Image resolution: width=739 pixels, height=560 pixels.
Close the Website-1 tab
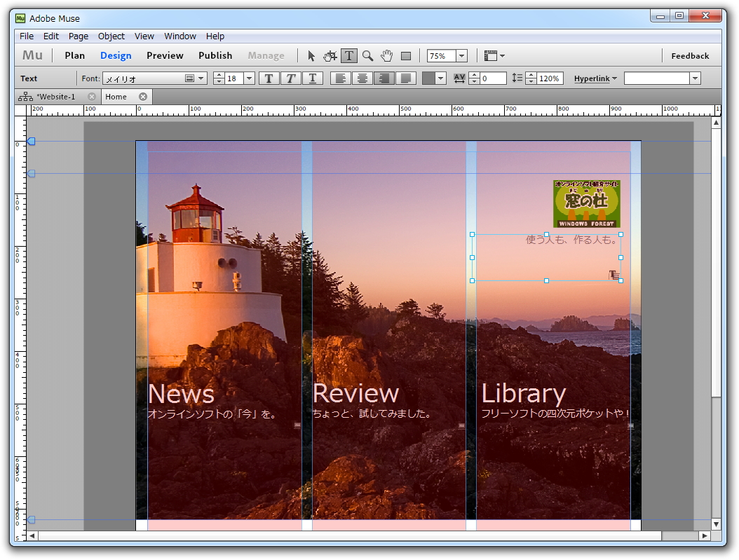pos(92,97)
